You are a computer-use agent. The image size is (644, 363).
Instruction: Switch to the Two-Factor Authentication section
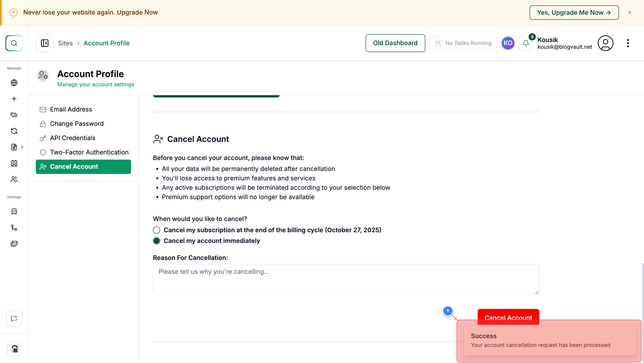[89, 152]
